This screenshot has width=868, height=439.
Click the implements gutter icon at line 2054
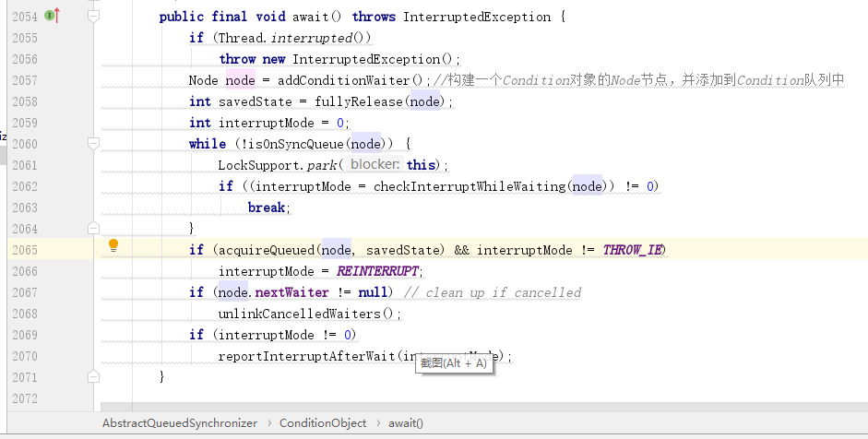pyautogui.click(x=52, y=16)
